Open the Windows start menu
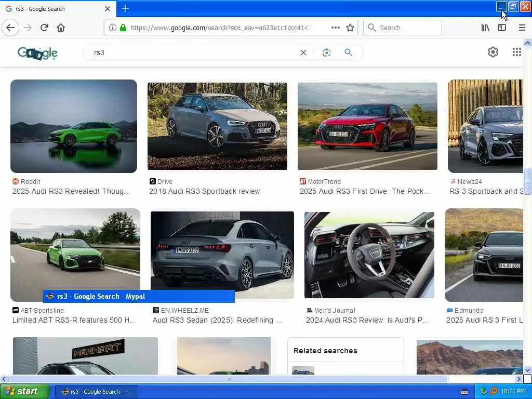Viewport: 532px width, 399px height. pyautogui.click(x=25, y=392)
